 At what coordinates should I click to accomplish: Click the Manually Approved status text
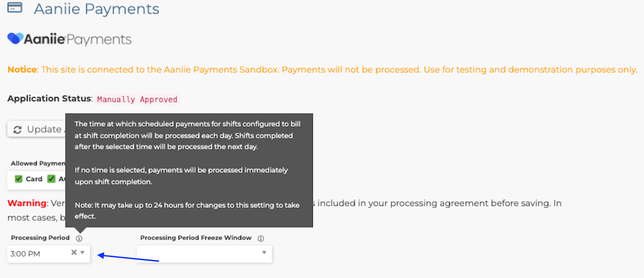[137, 99]
